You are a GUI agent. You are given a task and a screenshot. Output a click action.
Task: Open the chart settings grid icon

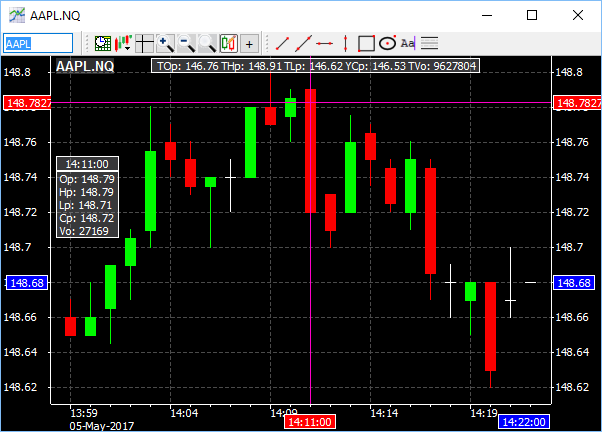(102, 43)
